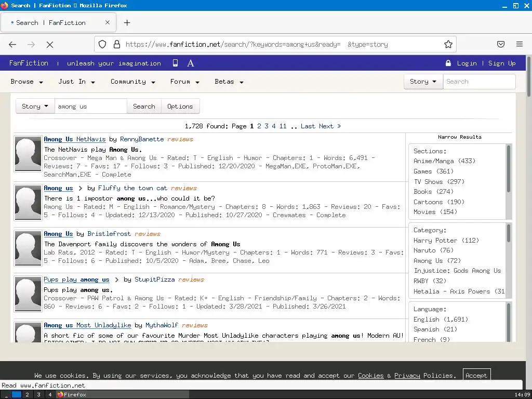Close the Search | FanFiction tab
The image size is (532, 399).
pyautogui.click(x=108, y=22)
